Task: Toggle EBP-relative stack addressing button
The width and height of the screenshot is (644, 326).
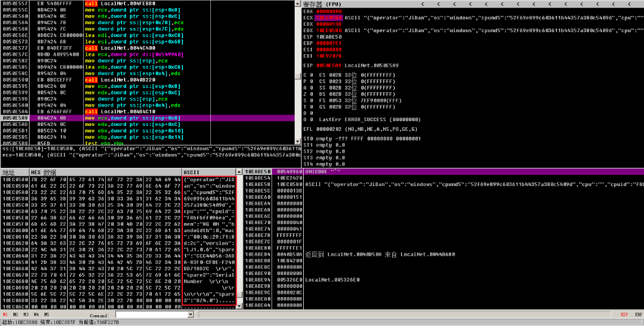Action: click(638, 315)
